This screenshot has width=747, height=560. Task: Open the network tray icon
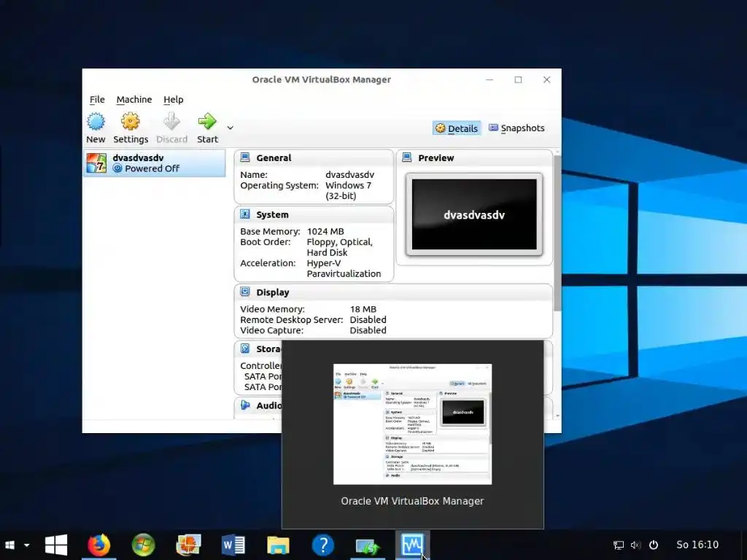coord(619,545)
